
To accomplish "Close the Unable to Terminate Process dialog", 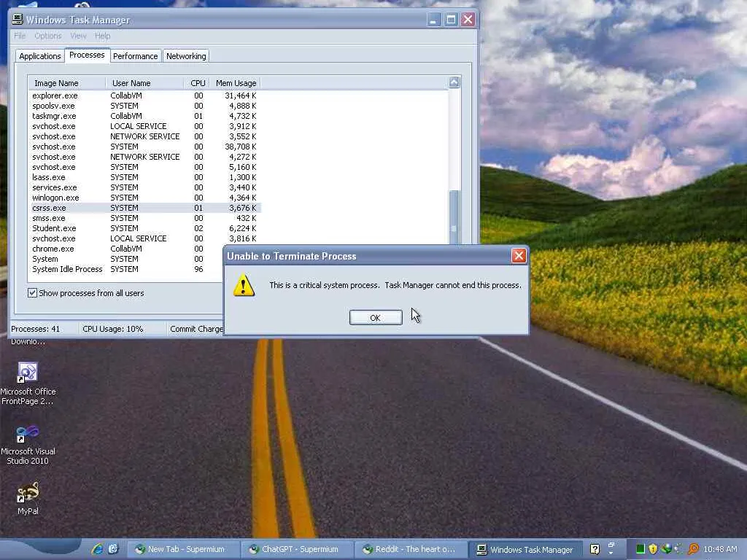I will click(x=519, y=256).
